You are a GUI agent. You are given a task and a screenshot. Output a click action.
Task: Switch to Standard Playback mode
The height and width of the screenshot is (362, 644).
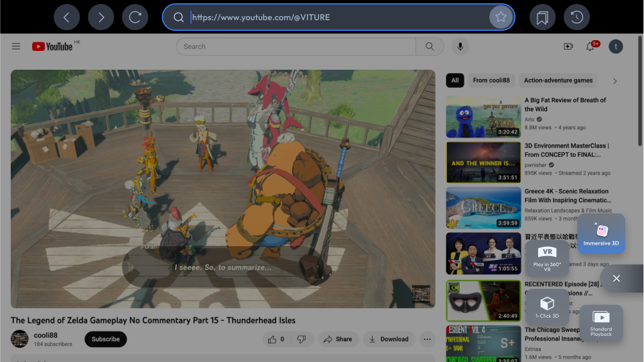pyautogui.click(x=601, y=323)
